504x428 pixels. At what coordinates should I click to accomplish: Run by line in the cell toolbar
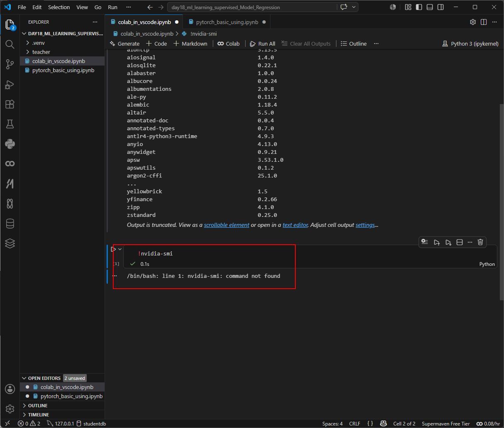click(x=425, y=242)
